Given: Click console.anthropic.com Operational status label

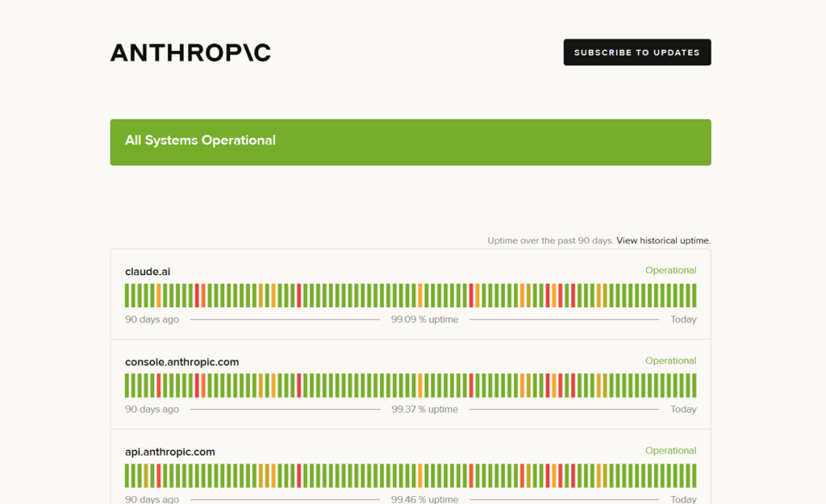Looking at the screenshot, I should point(670,360).
